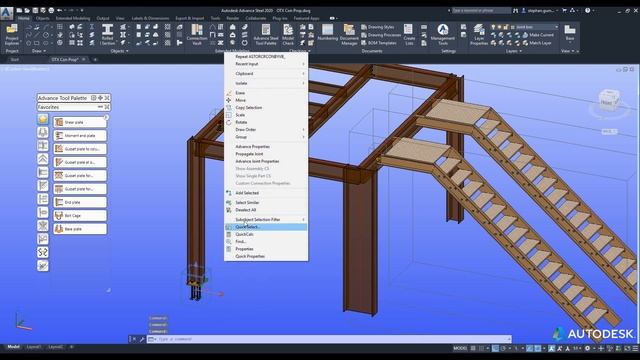Select Moment end plate connection in palette

(x=80, y=136)
